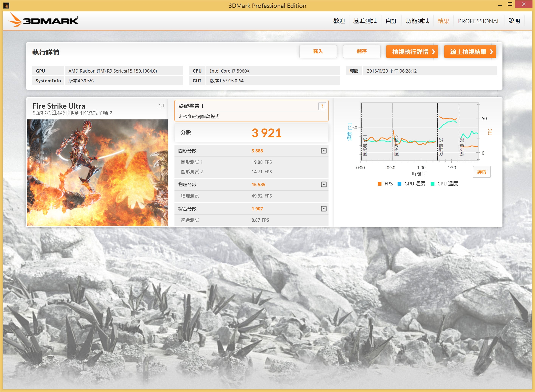Click the 未核准繪圖驅動程式 warning text
The height and width of the screenshot is (392, 535).
tap(199, 116)
